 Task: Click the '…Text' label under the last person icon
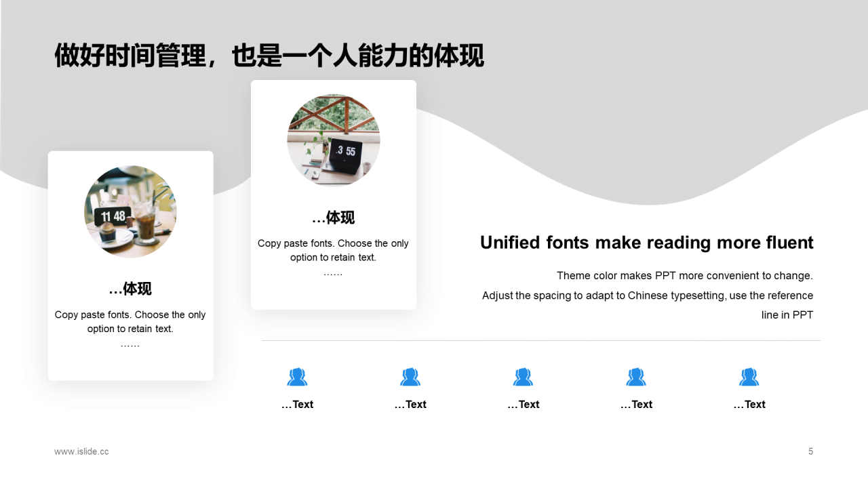749,404
